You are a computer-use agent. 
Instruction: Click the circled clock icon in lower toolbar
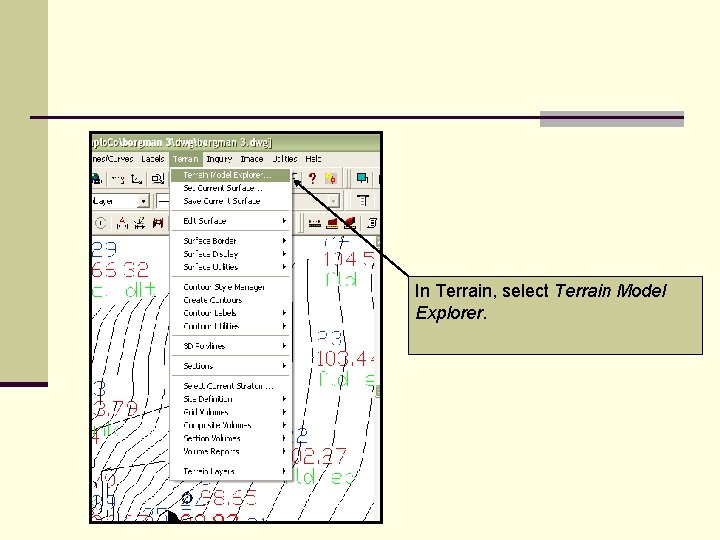(x=101, y=223)
